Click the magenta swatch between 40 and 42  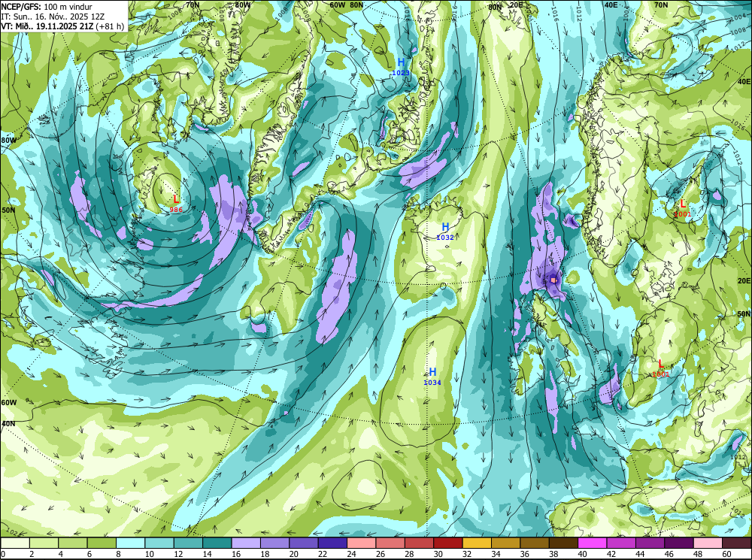(x=593, y=543)
